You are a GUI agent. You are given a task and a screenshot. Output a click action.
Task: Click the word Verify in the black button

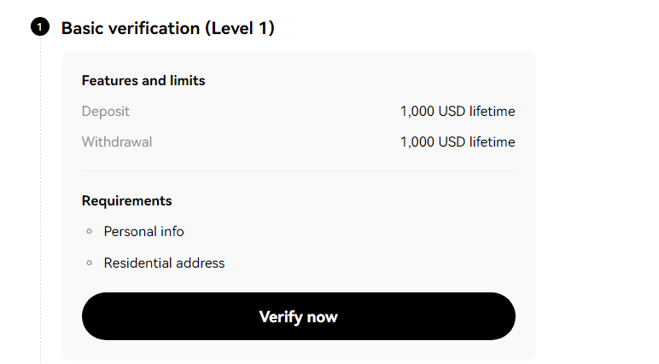pyautogui.click(x=280, y=317)
